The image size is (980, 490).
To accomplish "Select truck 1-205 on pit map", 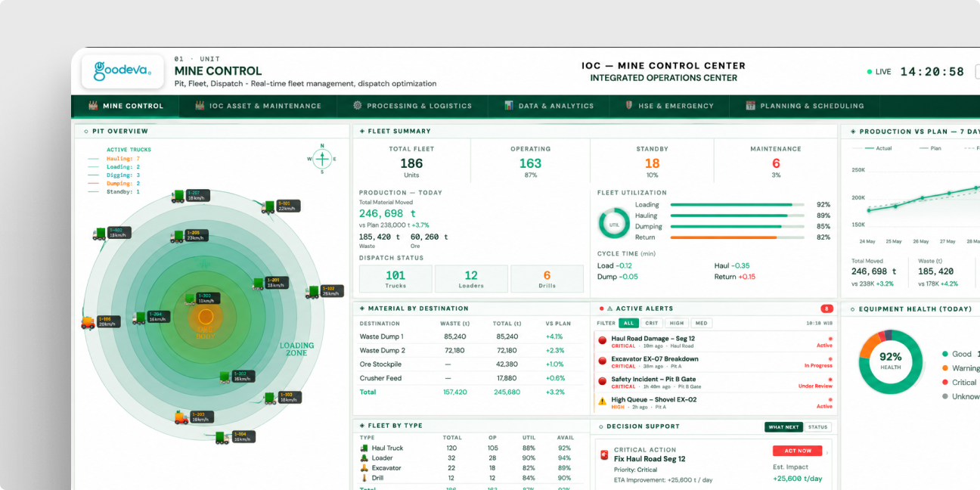I will [x=178, y=236].
